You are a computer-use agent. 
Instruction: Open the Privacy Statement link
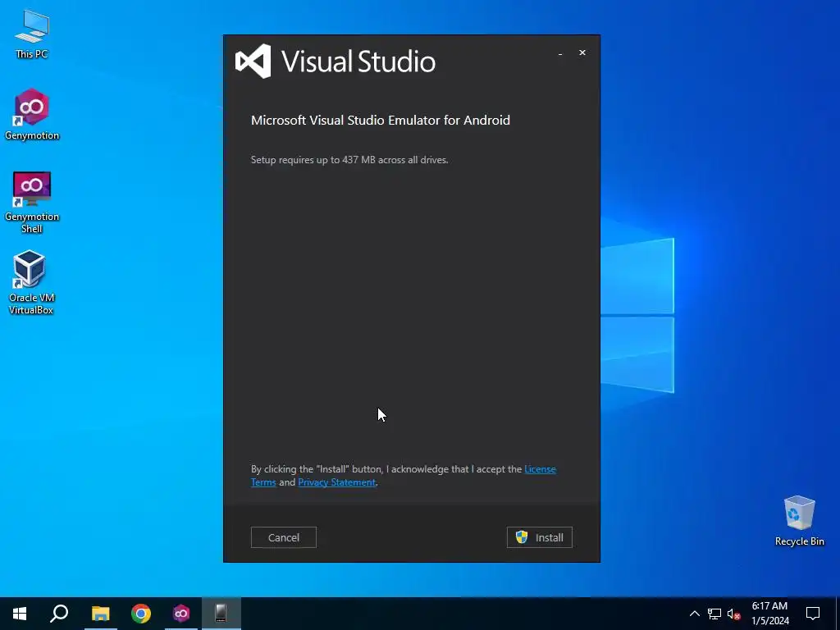pyautogui.click(x=336, y=482)
